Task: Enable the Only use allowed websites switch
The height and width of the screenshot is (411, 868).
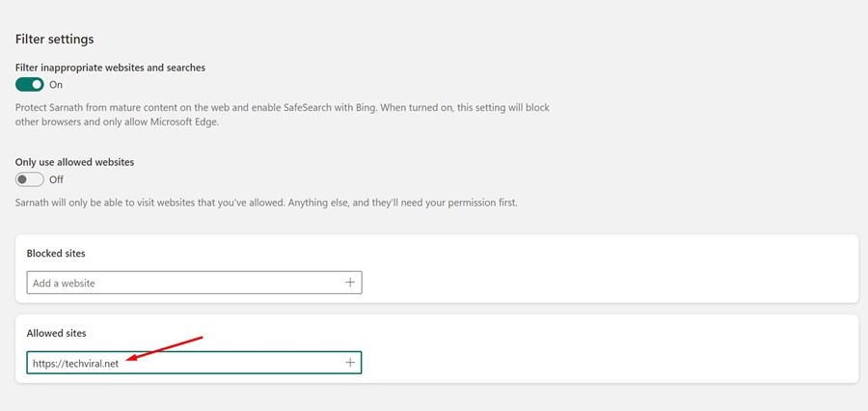Action: click(30, 179)
